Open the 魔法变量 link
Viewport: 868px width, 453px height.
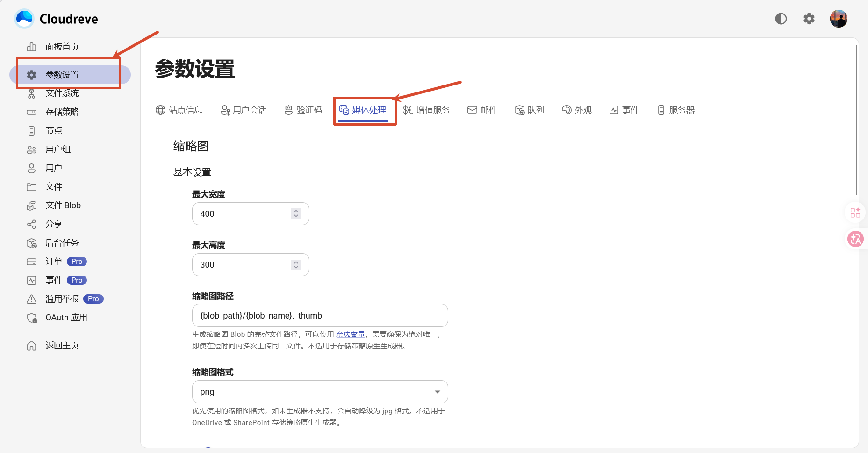point(351,334)
